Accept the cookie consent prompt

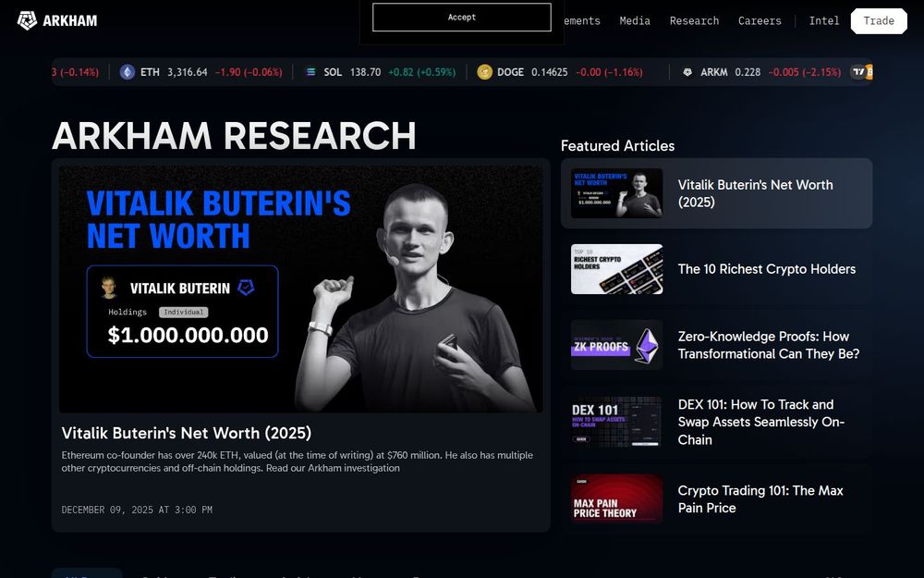point(461,17)
